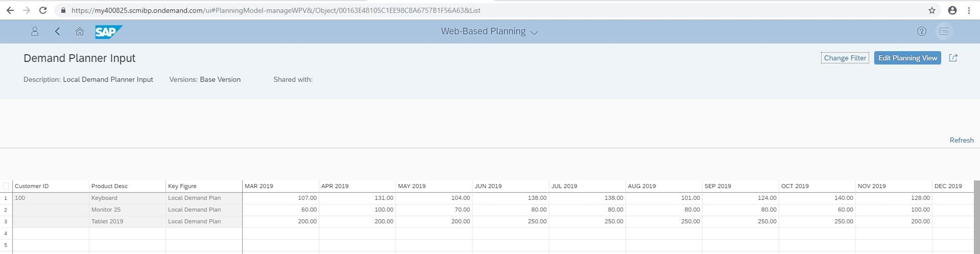Select the JUN 2019 column header
This screenshot has height=254, width=980.
pyautogui.click(x=511, y=186)
